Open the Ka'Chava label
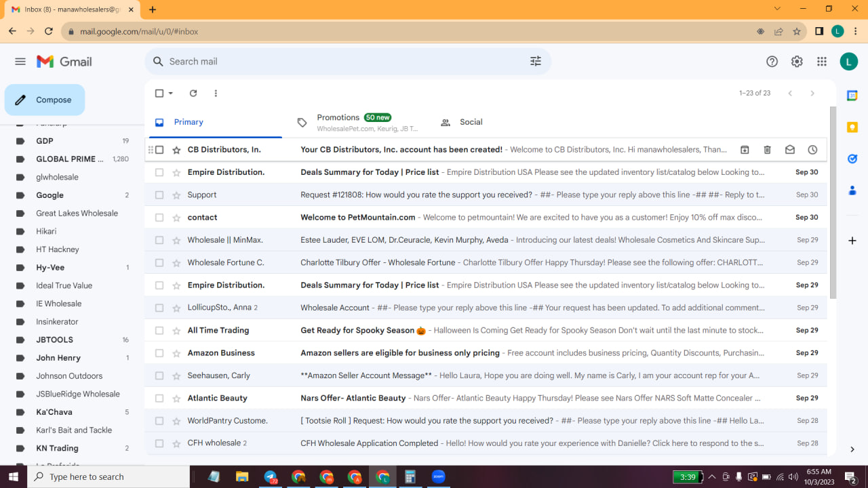This screenshot has height=488, width=868. coord(54,412)
